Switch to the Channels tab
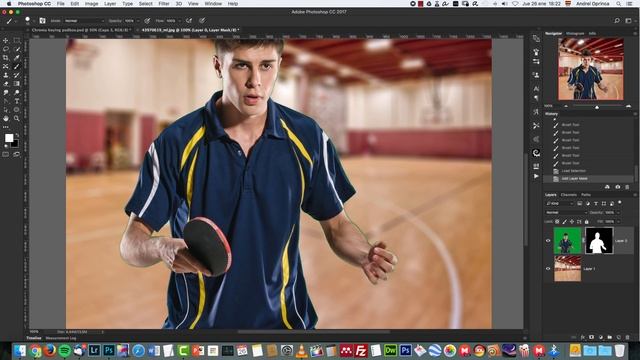Viewport: 640px width, 360px height. (569, 195)
